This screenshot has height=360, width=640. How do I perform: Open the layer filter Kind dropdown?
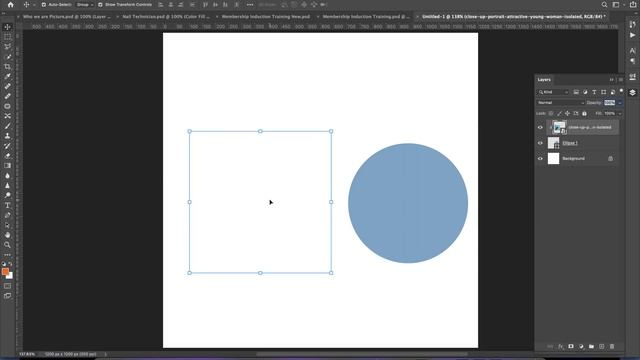[x=553, y=92]
